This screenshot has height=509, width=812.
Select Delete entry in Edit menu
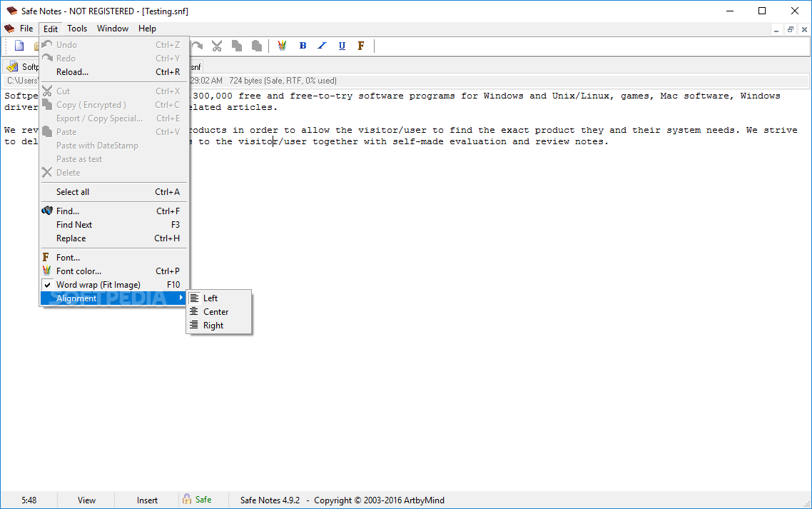(114, 173)
